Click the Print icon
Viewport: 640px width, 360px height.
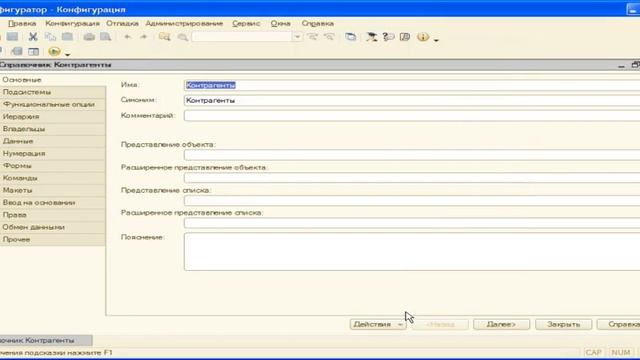click(x=89, y=37)
